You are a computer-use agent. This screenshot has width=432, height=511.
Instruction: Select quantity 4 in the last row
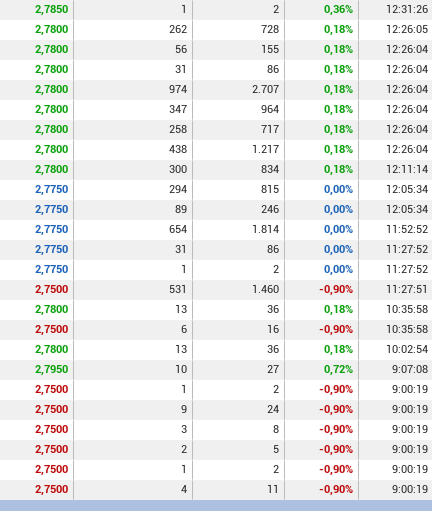click(x=184, y=489)
